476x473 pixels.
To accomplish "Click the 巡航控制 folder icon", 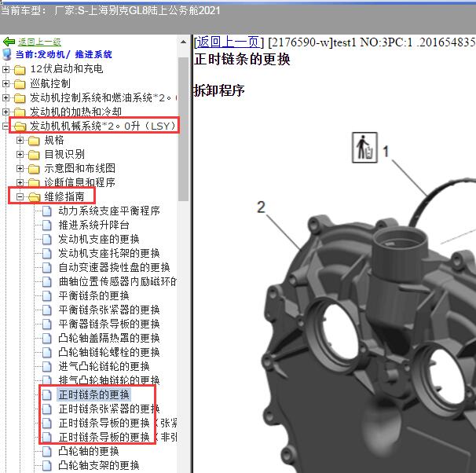I will 20,84.
